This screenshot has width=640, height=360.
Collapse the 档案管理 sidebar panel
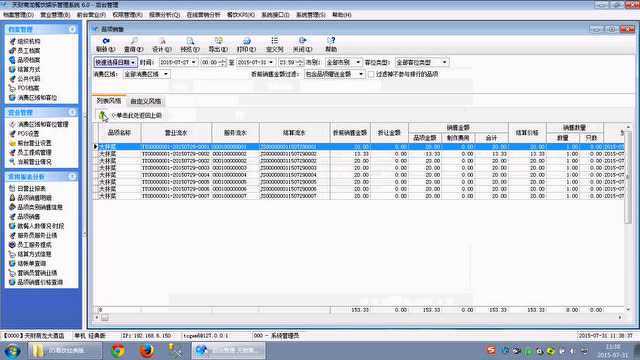(72, 29)
